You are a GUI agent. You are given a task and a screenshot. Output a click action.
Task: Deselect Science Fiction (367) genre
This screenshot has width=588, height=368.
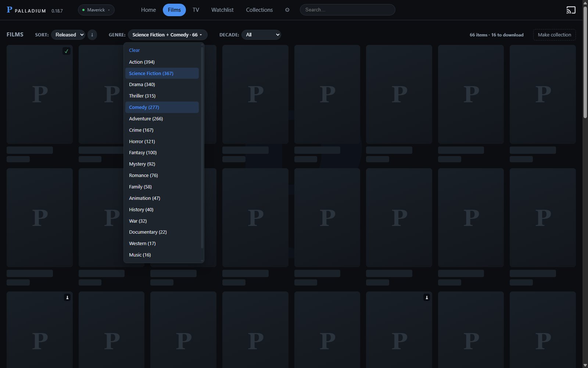coord(162,73)
